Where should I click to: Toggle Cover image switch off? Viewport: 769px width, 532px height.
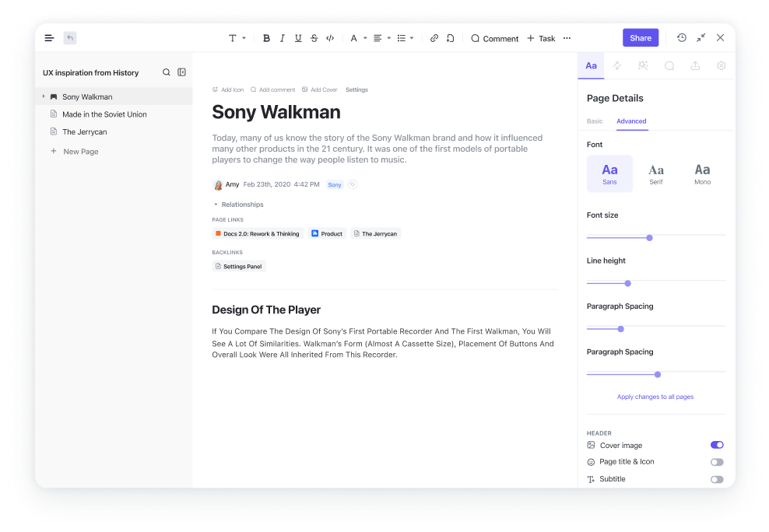pos(717,445)
